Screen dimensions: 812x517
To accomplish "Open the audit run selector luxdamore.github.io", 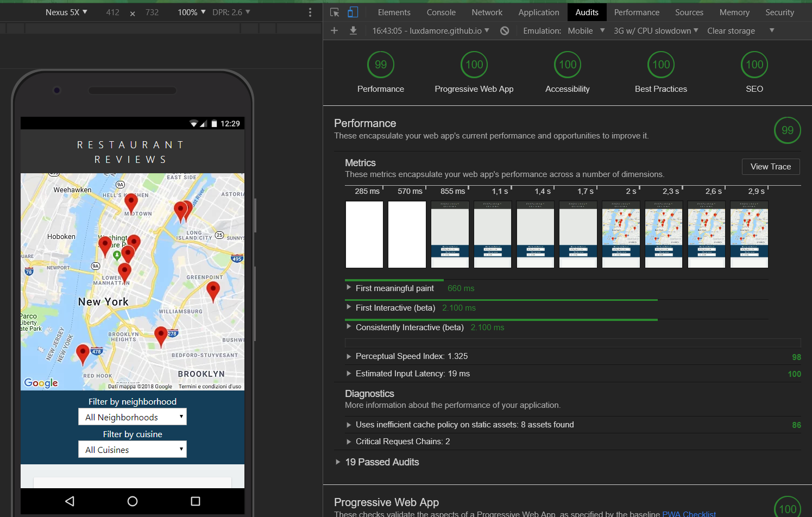I will [x=430, y=30].
